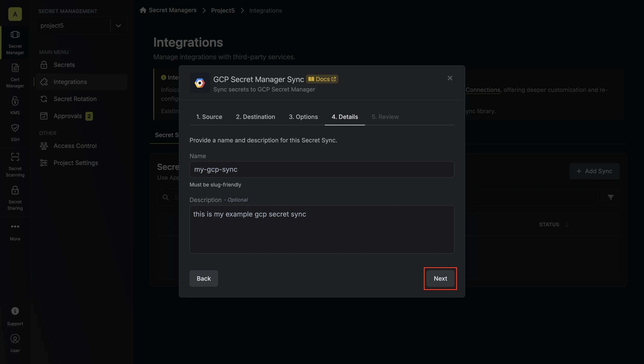
Task: Select the 4. Details step tab
Action: [345, 117]
